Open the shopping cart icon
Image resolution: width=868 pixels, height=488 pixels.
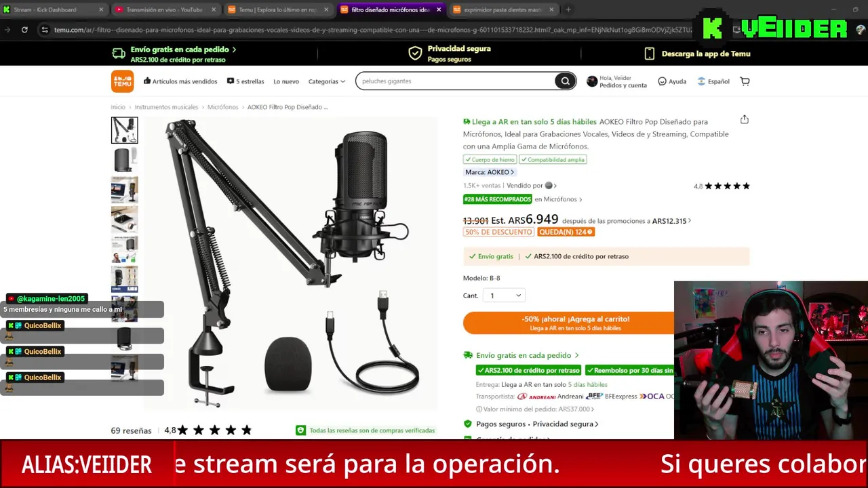click(x=745, y=81)
